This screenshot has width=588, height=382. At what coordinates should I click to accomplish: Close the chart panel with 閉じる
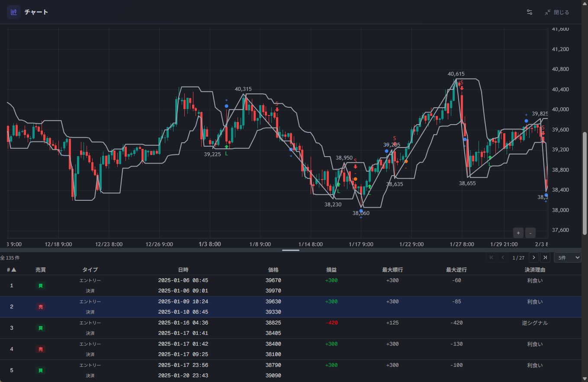pos(557,12)
